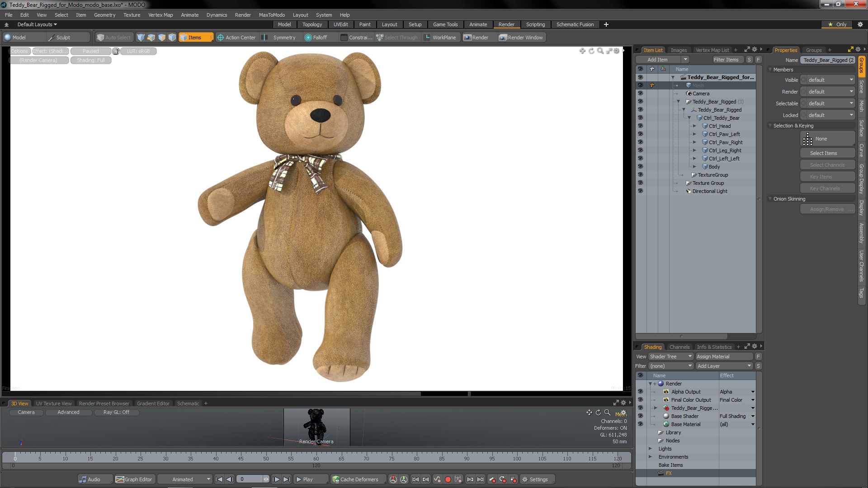The image size is (868, 488).
Task: Toggle visibility of Ctrl_Head
Action: click(640, 126)
